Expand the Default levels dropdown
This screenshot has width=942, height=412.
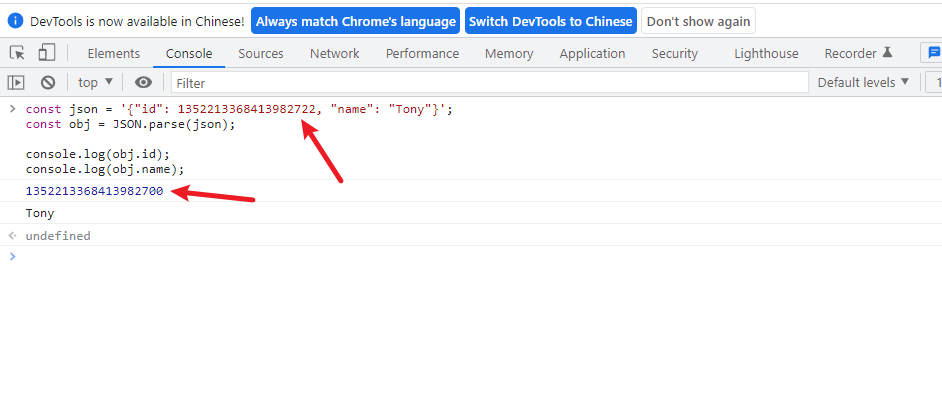pyautogui.click(x=863, y=82)
